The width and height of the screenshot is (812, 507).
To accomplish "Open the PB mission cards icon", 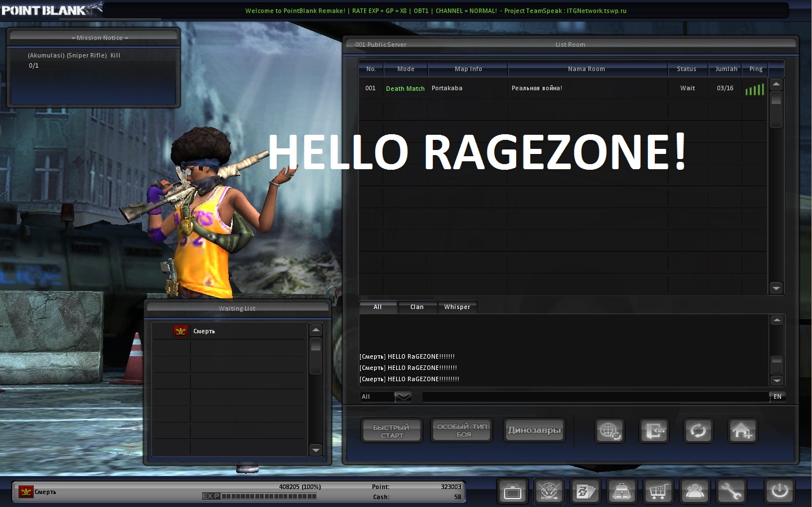I will (585, 491).
